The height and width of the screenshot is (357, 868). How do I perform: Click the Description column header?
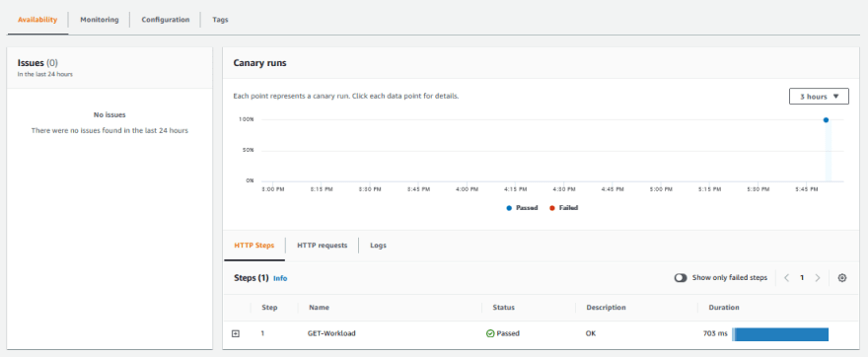(x=607, y=307)
